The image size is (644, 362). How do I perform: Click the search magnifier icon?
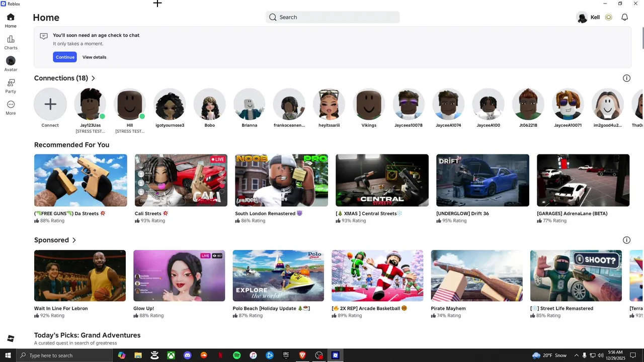273,17
